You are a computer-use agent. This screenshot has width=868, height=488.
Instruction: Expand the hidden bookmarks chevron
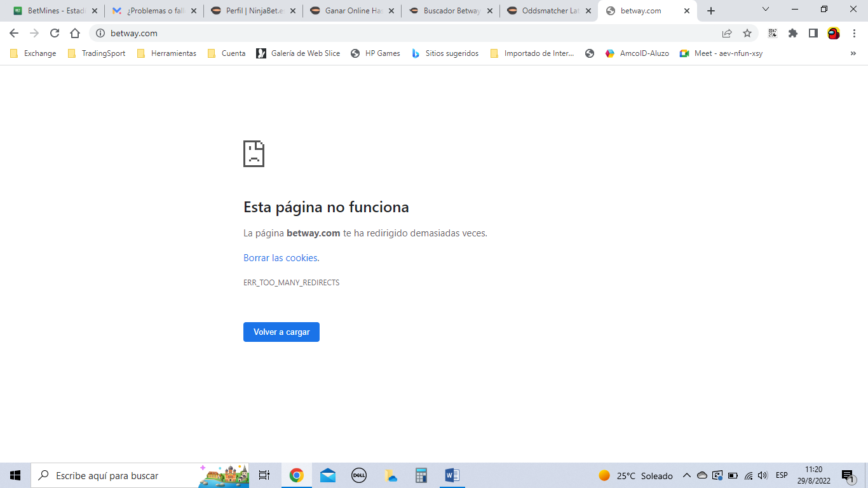(x=853, y=53)
